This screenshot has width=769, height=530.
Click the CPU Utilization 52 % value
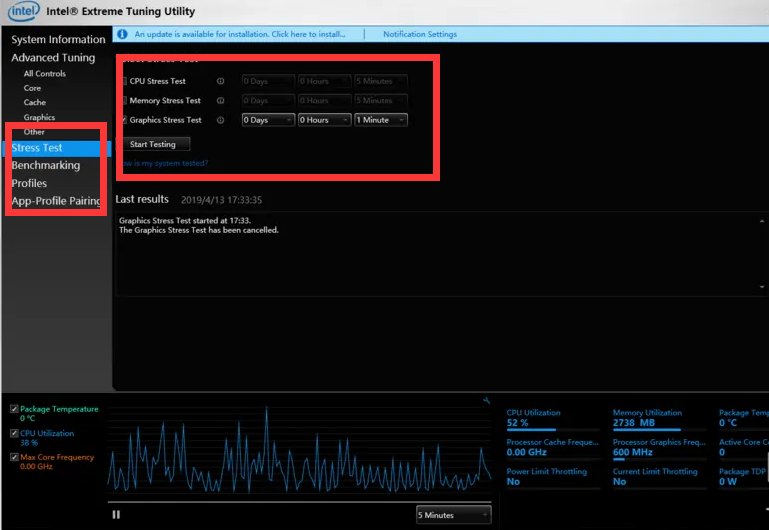pyautogui.click(x=517, y=423)
